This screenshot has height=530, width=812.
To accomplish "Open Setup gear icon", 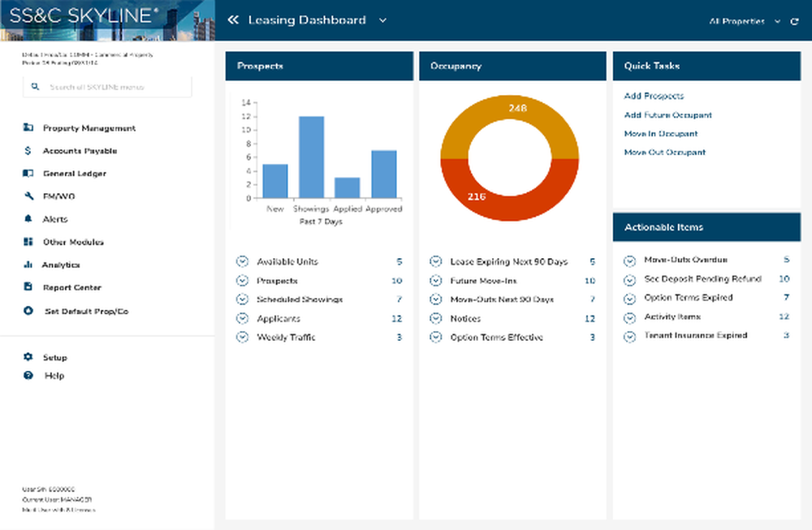I will pyautogui.click(x=28, y=357).
